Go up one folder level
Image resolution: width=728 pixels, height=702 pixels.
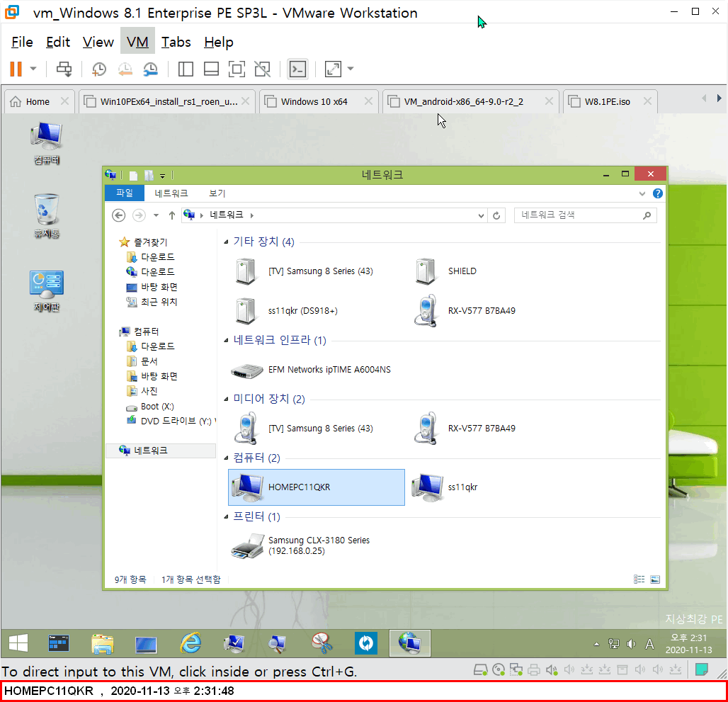pos(172,215)
